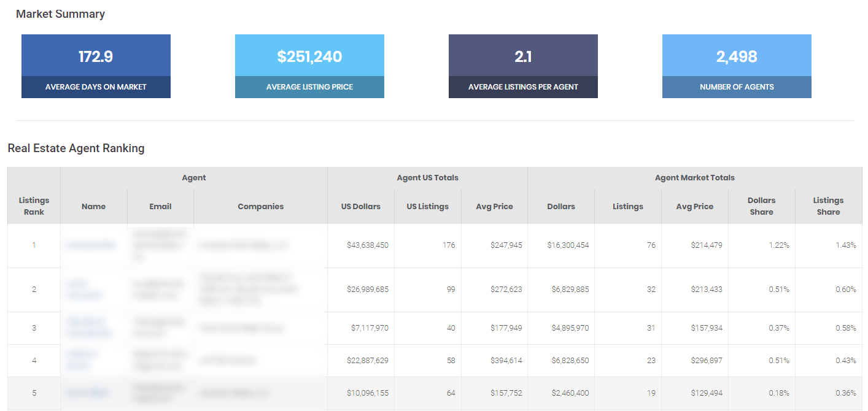Image resolution: width=868 pixels, height=411 pixels.
Task: Select the $10,096,155 US Dollars cell
Action: (x=361, y=393)
